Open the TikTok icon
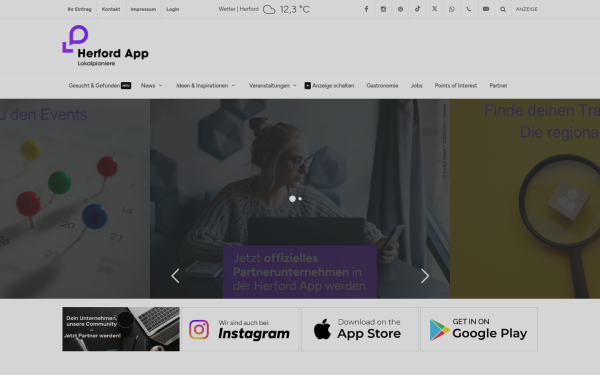Screen dimensions: 600x375 417,9
